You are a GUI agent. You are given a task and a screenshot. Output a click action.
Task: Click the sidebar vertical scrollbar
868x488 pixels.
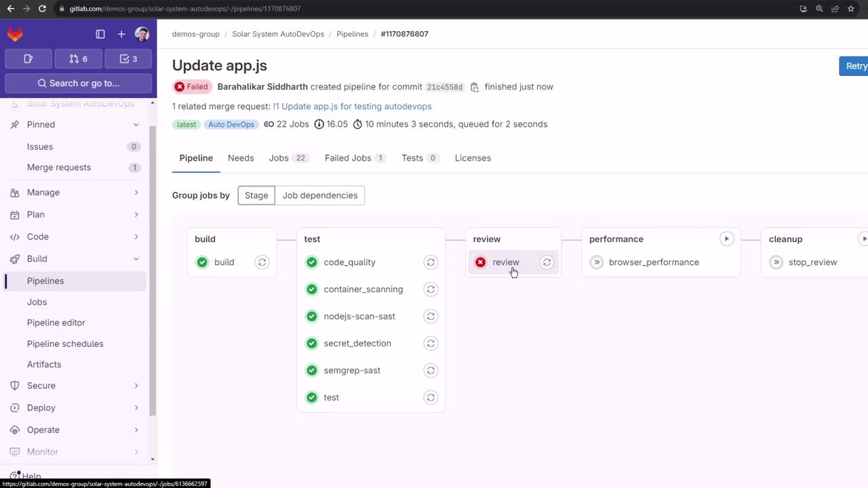154,271
